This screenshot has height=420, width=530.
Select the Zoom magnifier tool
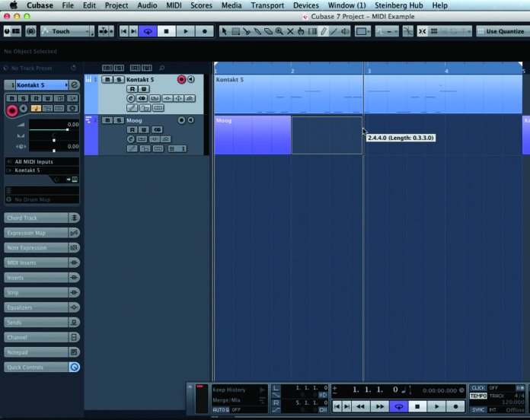(x=279, y=31)
